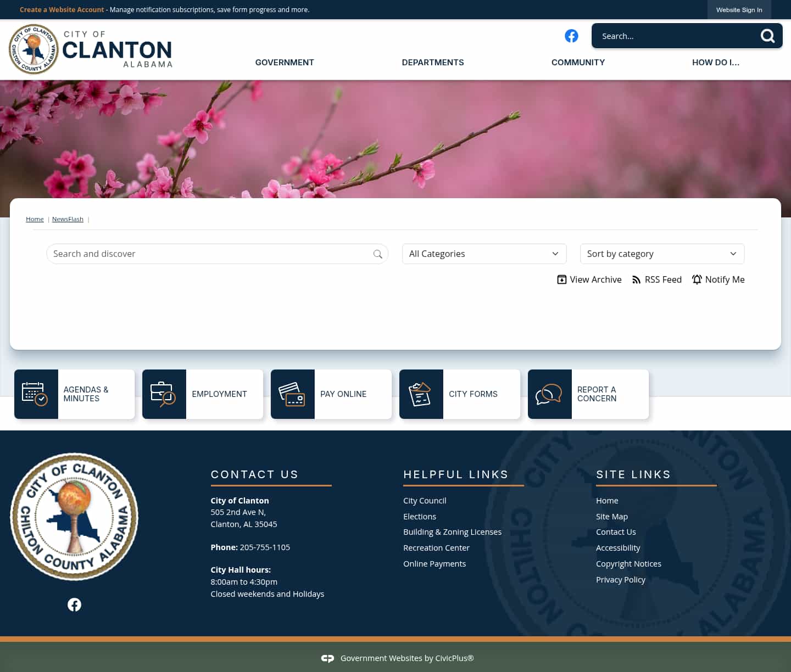This screenshot has width=791, height=672.
Task: Click the Notify Me bell icon
Action: pyautogui.click(x=697, y=279)
